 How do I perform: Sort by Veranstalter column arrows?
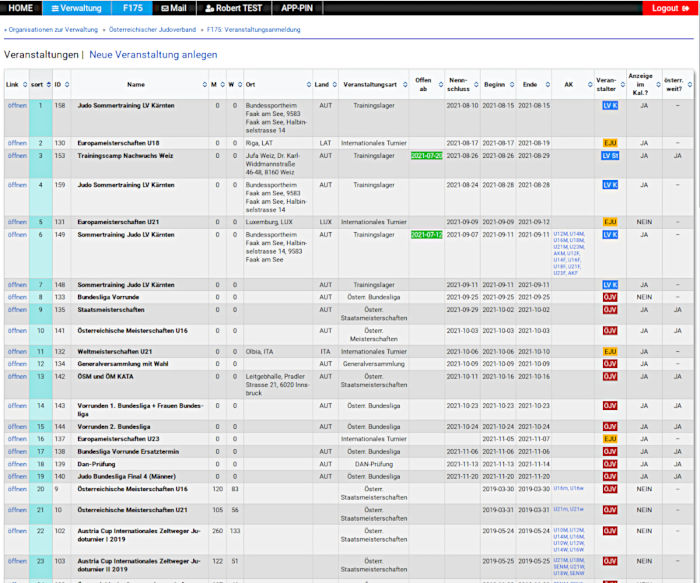point(623,84)
